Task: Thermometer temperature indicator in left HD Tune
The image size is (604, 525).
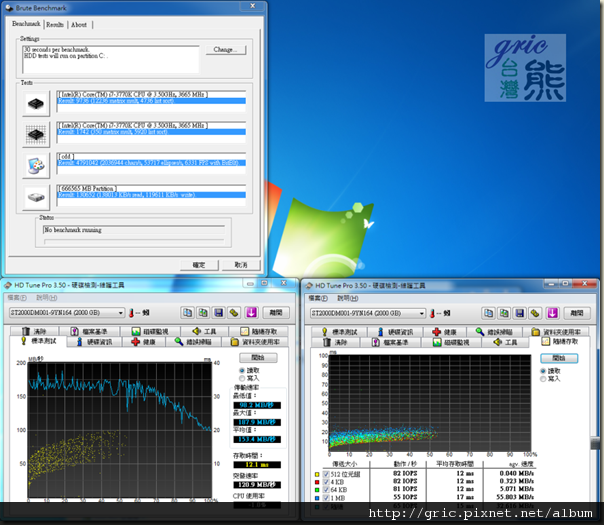Action: pyautogui.click(x=131, y=313)
